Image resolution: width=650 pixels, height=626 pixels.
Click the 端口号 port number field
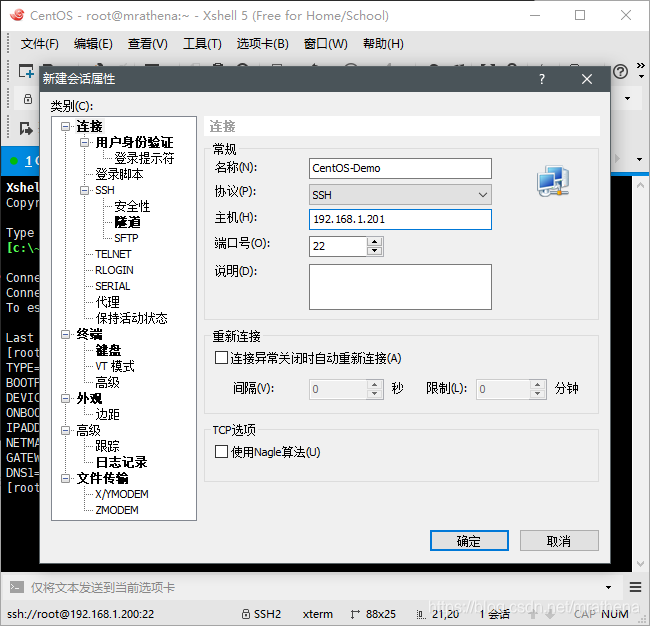coord(337,246)
